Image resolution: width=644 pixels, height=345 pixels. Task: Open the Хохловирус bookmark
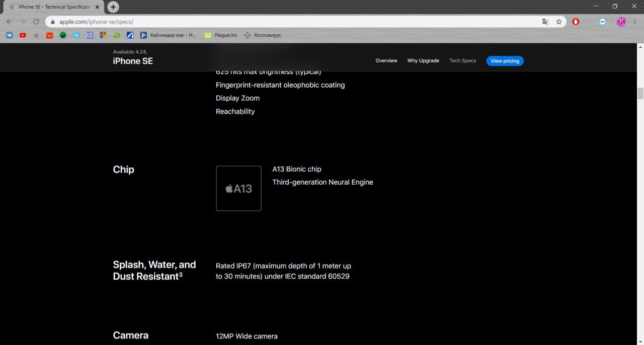pyautogui.click(x=263, y=35)
